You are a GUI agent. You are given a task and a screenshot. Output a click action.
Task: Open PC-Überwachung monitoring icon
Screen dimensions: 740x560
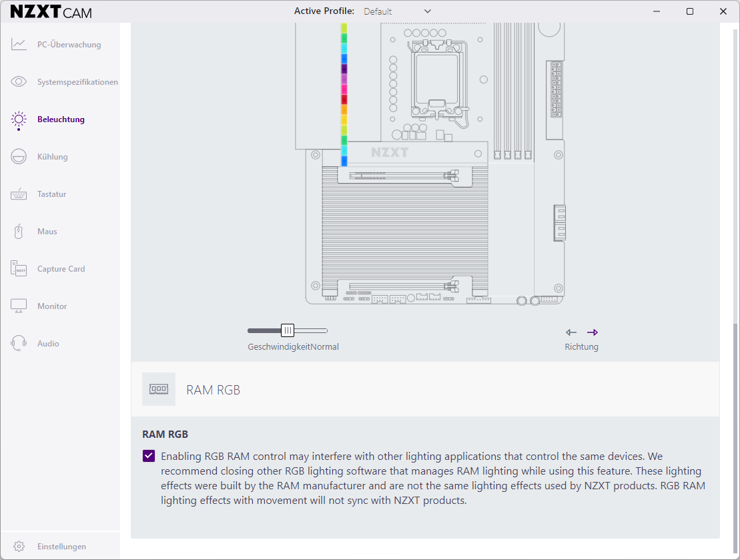19,45
